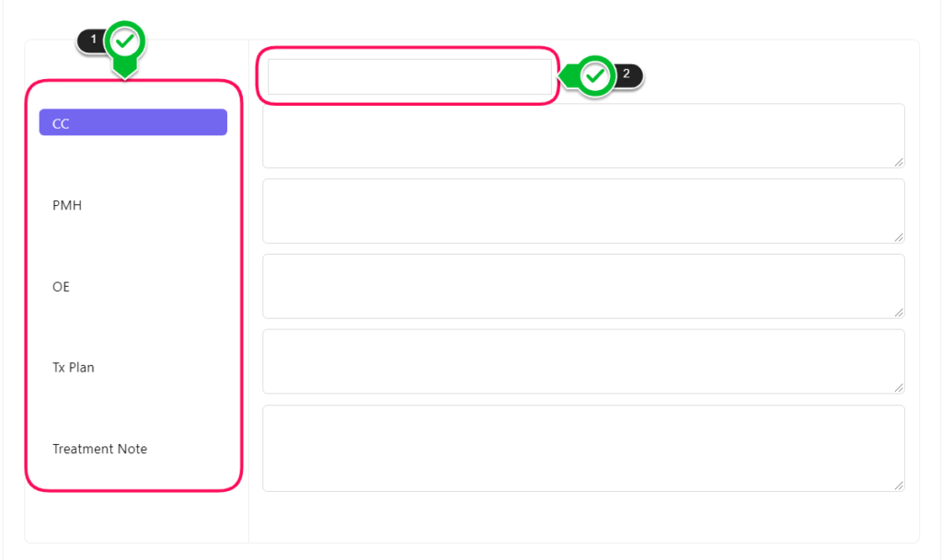This screenshot has height=560, width=942.
Task: Focus the text area next to OE
Action: coord(582,286)
